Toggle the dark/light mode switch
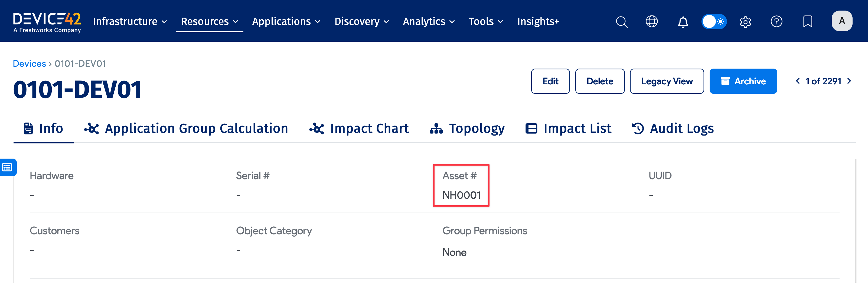Viewport: 868px width, 289px height. (714, 21)
